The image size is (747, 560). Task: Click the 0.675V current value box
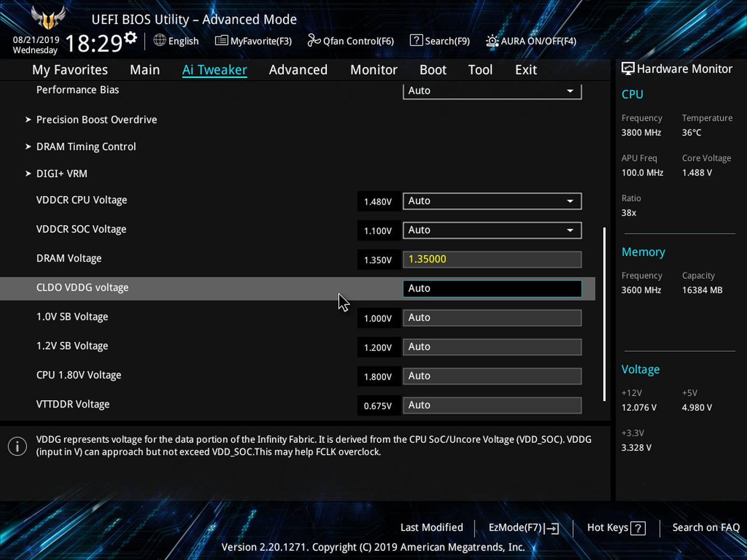click(x=378, y=406)
